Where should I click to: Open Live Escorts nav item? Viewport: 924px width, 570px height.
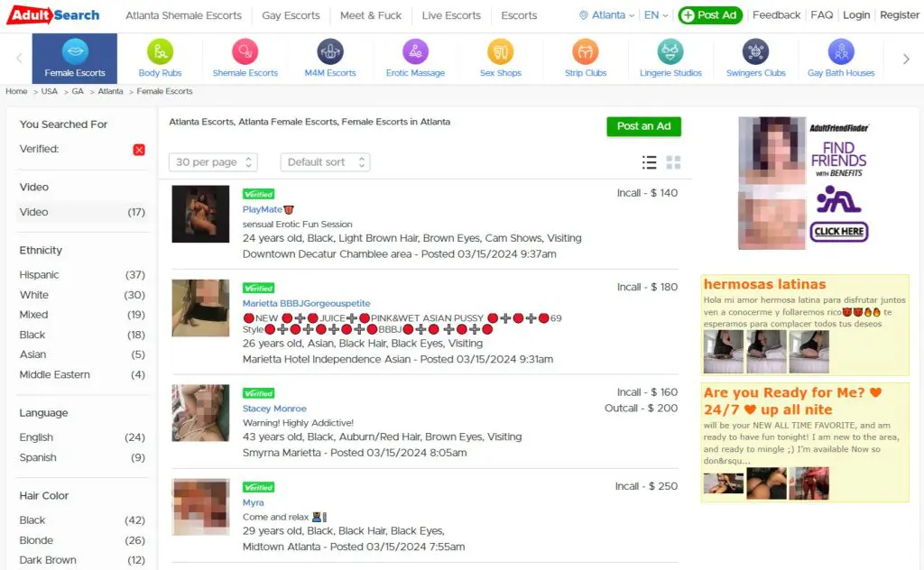(451, 15)
